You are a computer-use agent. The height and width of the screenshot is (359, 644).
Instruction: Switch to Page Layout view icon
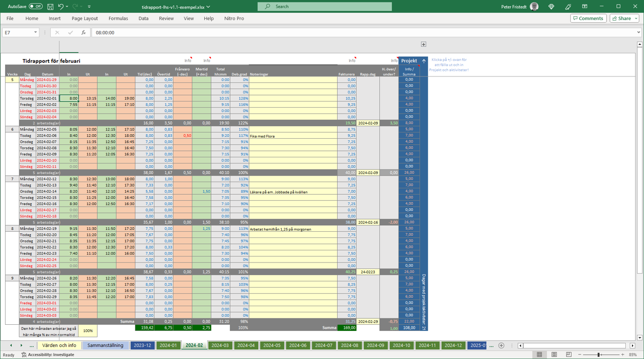point(554,354)
